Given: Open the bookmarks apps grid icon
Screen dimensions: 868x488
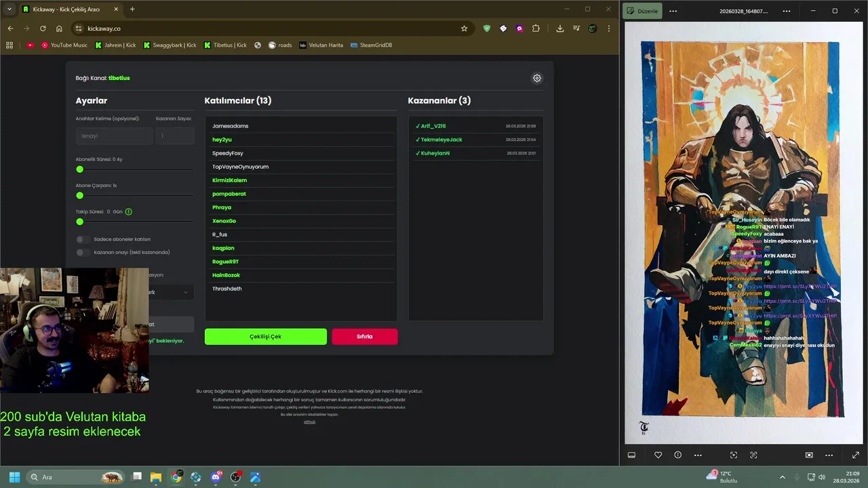Looking at the screenshot, I should 9,45.
